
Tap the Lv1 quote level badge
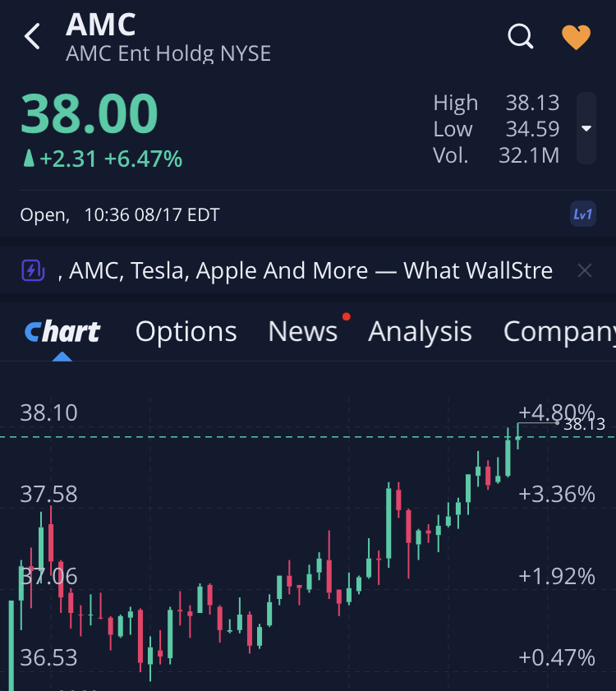[x=582, y=215]
